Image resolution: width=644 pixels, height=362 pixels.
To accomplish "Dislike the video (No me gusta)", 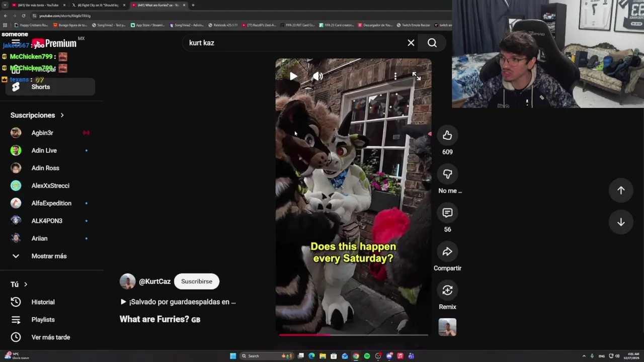I will coord(447,174).
